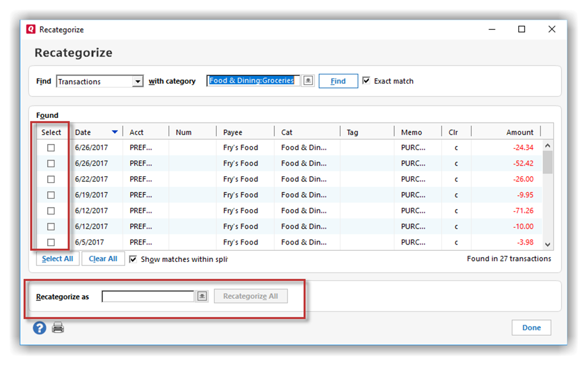Click the Date column sort arrow
588x366 pixels.
[x=115, y=132]
